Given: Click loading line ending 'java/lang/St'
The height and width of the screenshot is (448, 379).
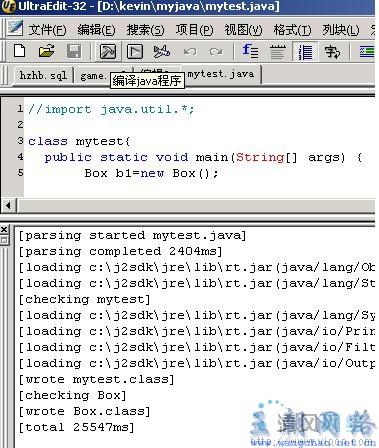Looking at the screenshot, I should 196,284.
